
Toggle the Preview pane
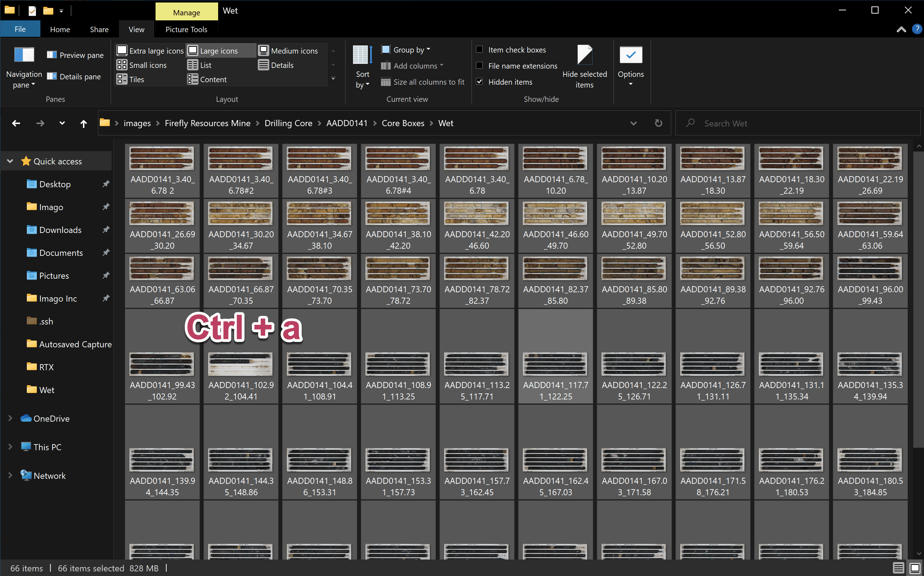(x=75, y=55)
